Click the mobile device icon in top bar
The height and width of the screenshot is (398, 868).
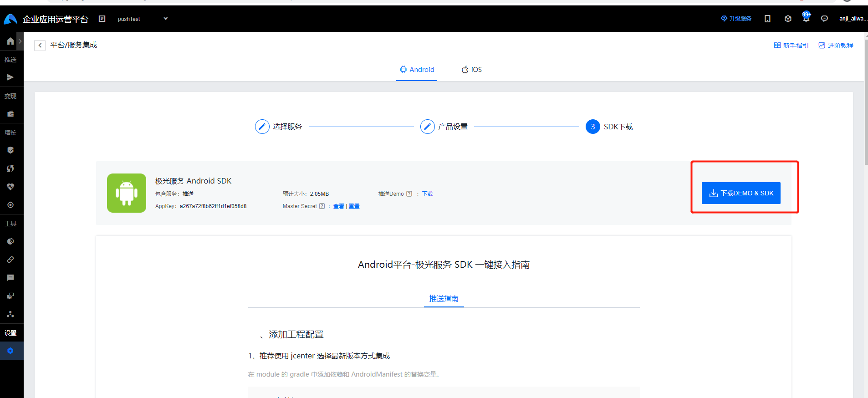pyautogui.click(x=767, y=19)
